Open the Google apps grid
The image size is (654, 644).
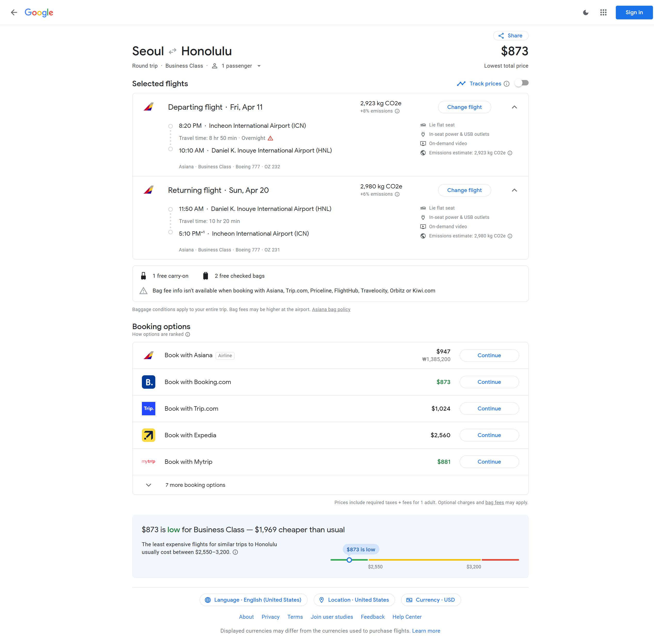point(603,12)
